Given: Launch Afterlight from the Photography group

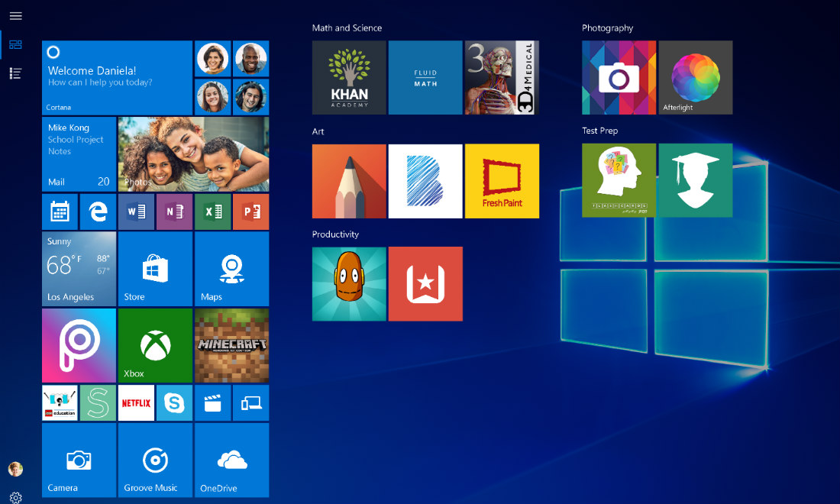Looking at the screenshot, I should pyautogui.click(x=695, y=77).
